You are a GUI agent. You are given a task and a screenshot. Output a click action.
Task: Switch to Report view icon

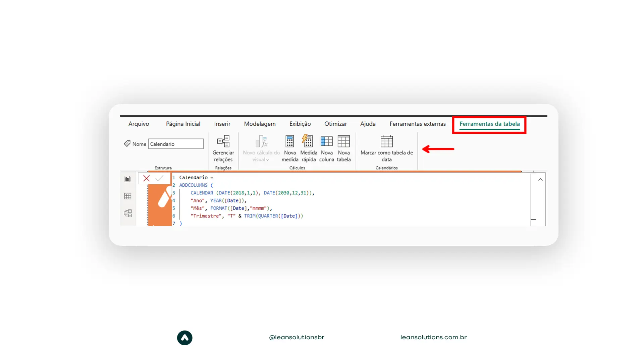pos(127,179)
